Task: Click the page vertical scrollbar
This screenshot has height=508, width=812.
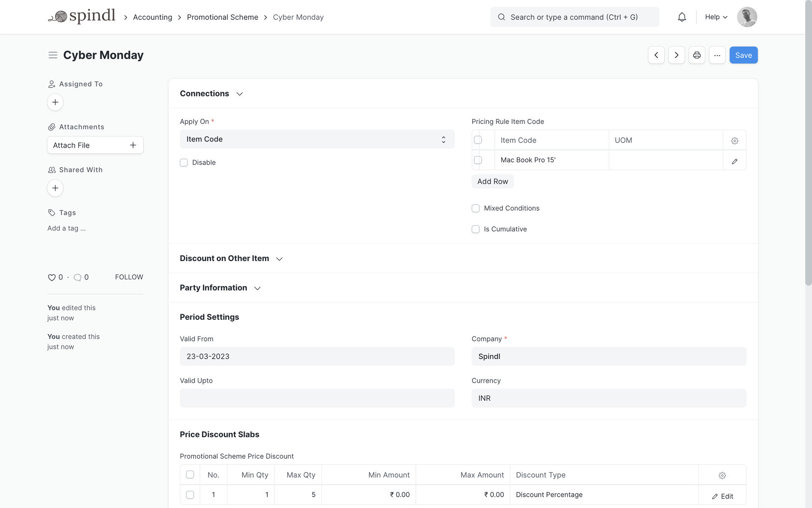Action: (x=808, y=143)
